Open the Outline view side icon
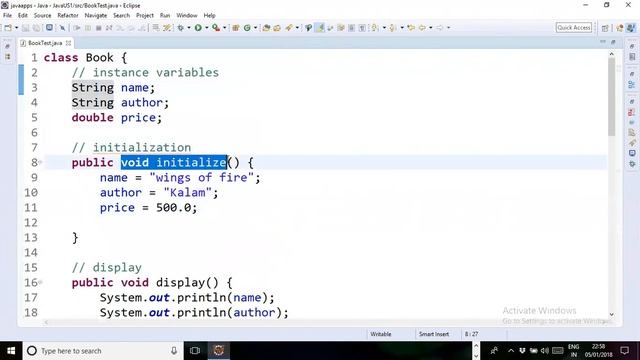Image resolution: width=640 pixels, height=360 pixels. coord(632,84)
